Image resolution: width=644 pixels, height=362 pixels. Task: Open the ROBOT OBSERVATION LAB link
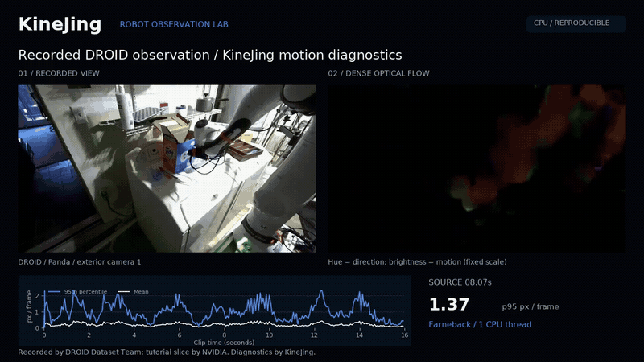tap(174, 24)
